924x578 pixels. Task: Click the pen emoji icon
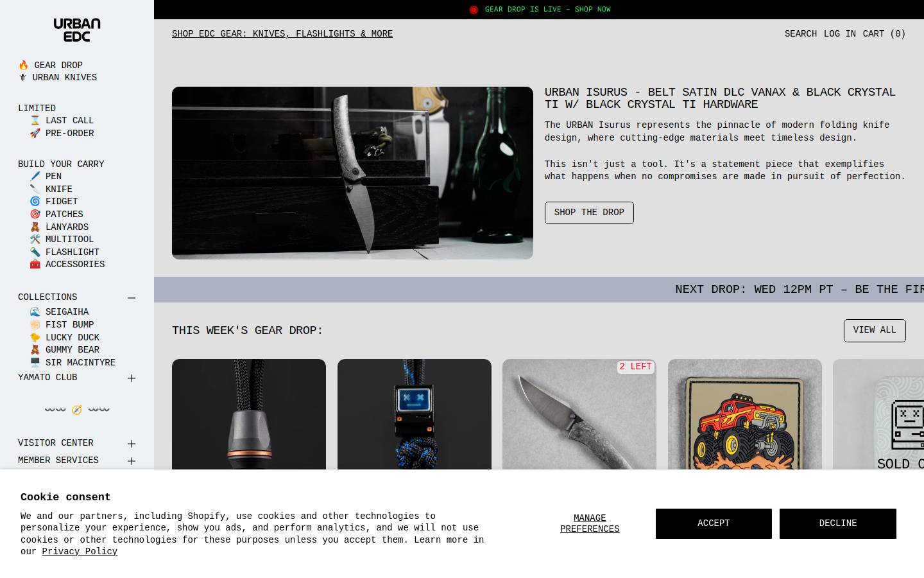[x=35, y=177]
